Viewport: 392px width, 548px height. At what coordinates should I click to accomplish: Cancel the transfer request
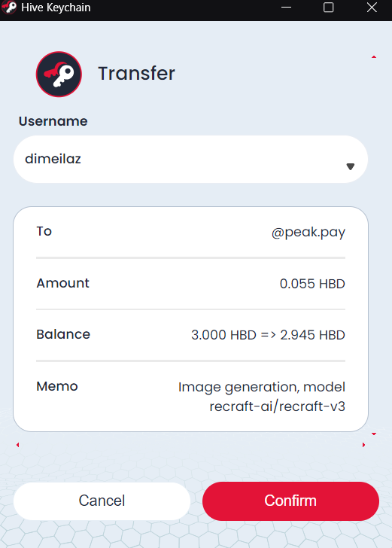click(102, 501)
